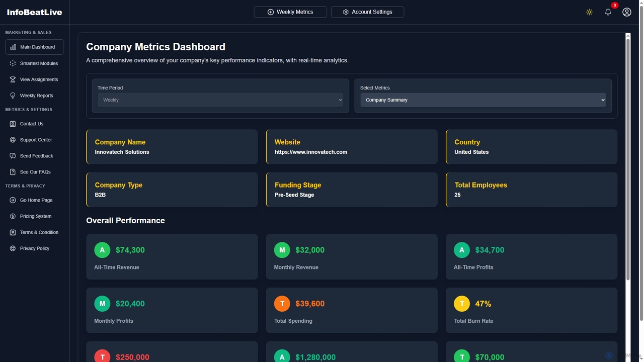644x362 pixels.
Task: Select Weekly Reports menu item
Action: [x=35, y=96]
